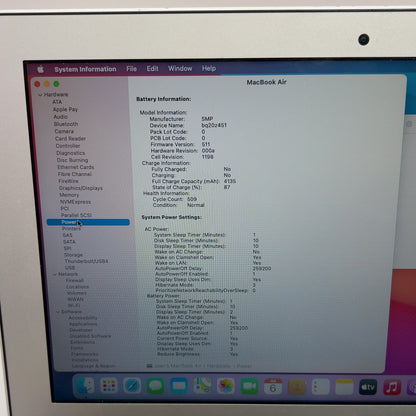Select Volumes under Network
This screenshot has height=416, width=416.
[x=77, y=293]
